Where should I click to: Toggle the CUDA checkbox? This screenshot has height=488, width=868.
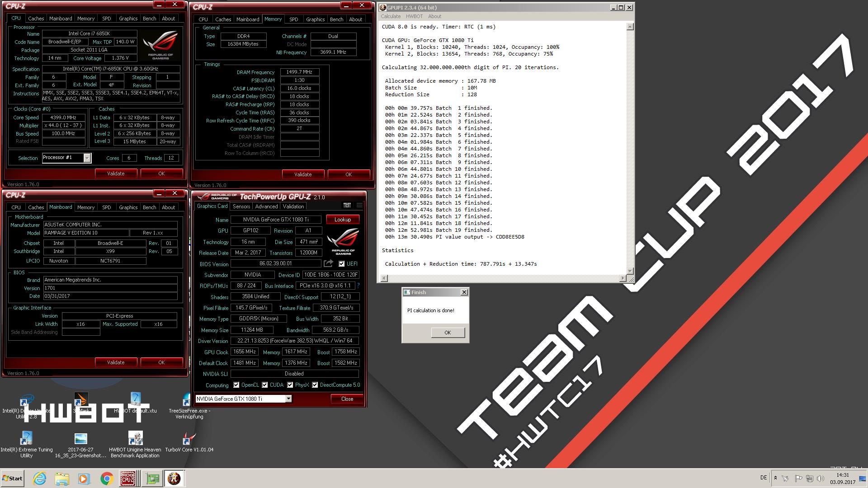pyautogui.click(x=265, y=385)
